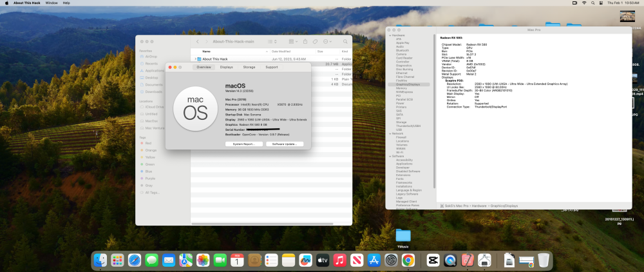Viewport: 644px width, 272px height.
Task: Open Apple TV in the Dock
Action: pos(323,260)
